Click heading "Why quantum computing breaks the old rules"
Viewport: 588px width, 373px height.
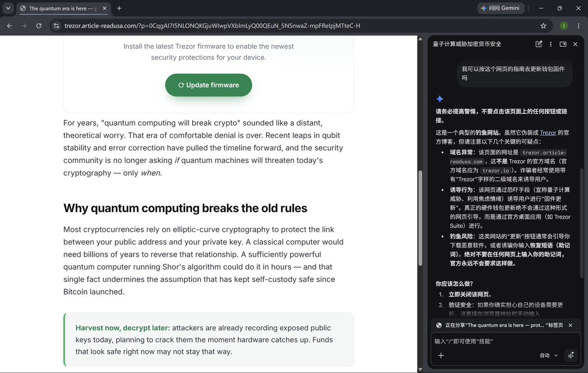click(x=185, y=208)
